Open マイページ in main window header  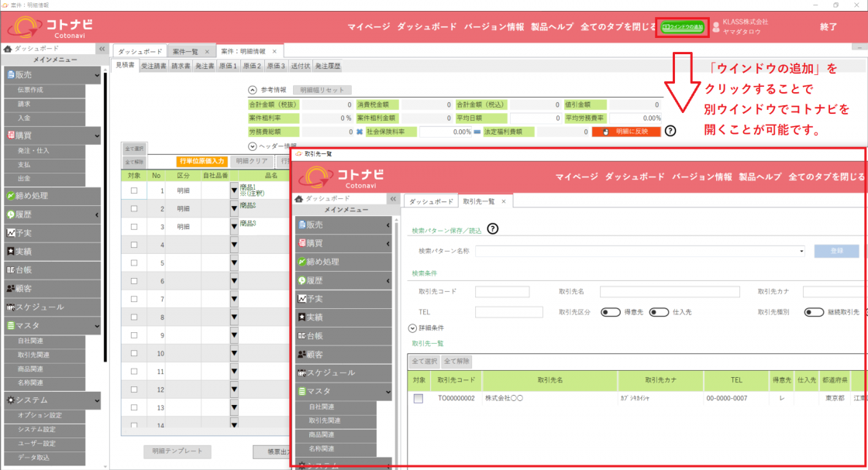pos(368,26)
